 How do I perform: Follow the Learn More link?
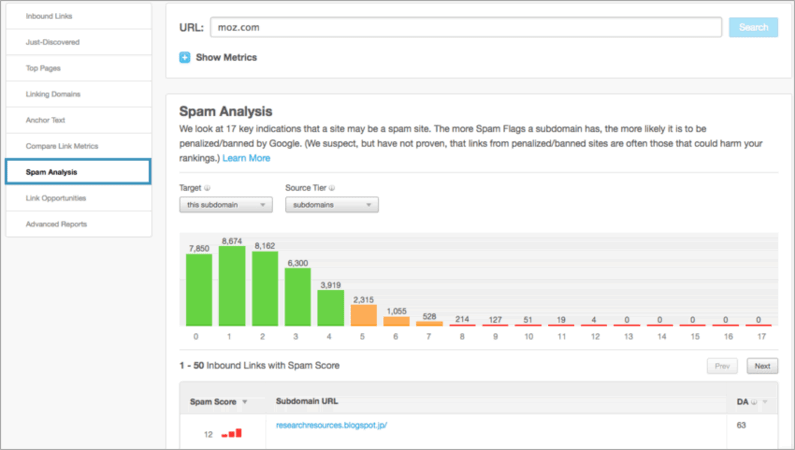click(246, 158)
